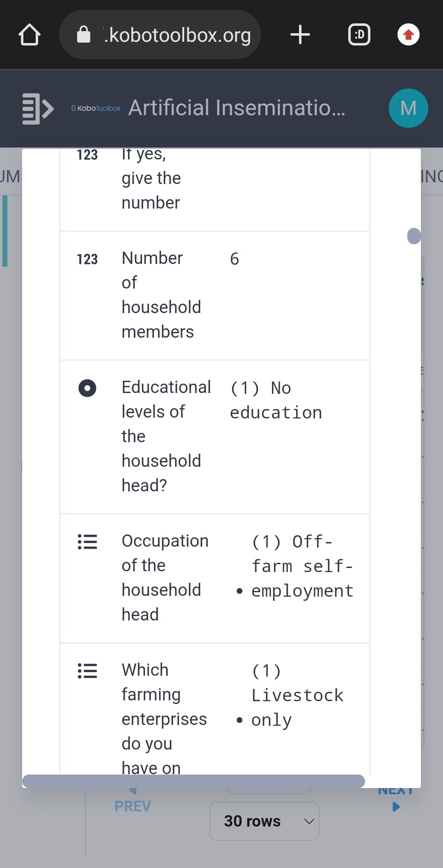The width and height of the screenshot is (443, 868).
Task: Tap the browser home icon
Action: click(30, 35)
